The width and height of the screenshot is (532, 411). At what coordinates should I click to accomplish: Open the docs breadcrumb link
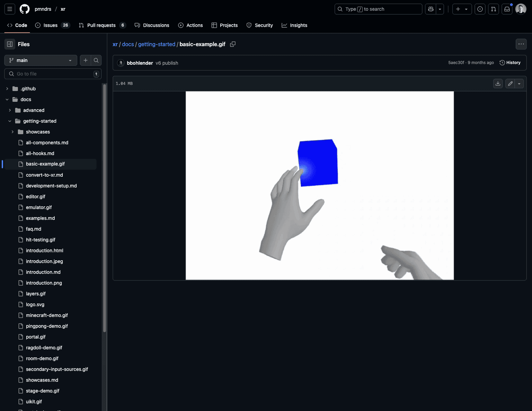coord(128,44)
